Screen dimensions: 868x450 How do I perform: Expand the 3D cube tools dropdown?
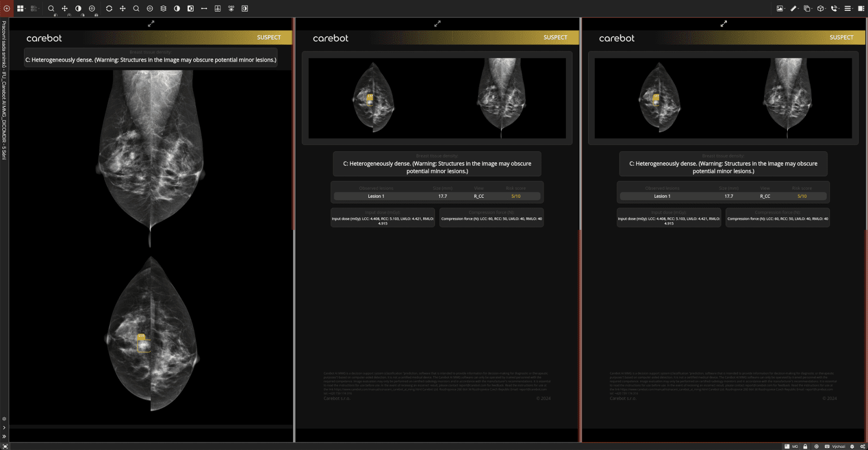[x=821, y=9]
